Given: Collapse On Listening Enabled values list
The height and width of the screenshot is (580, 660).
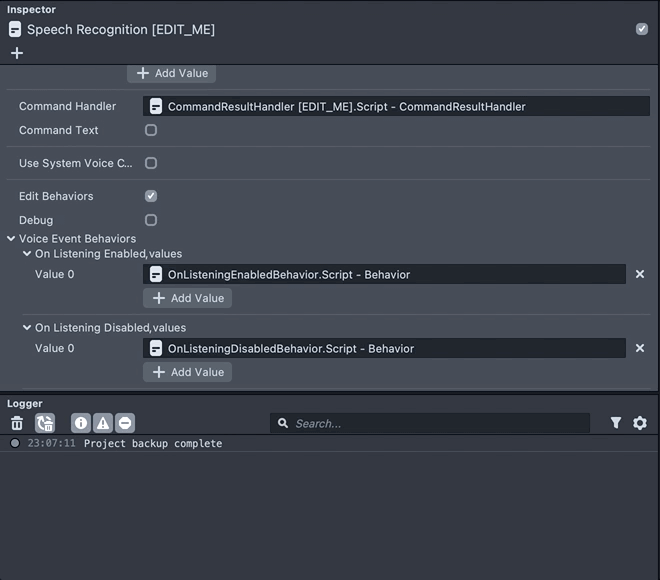Looking at the screenshot, I should [x=27, y=254].
